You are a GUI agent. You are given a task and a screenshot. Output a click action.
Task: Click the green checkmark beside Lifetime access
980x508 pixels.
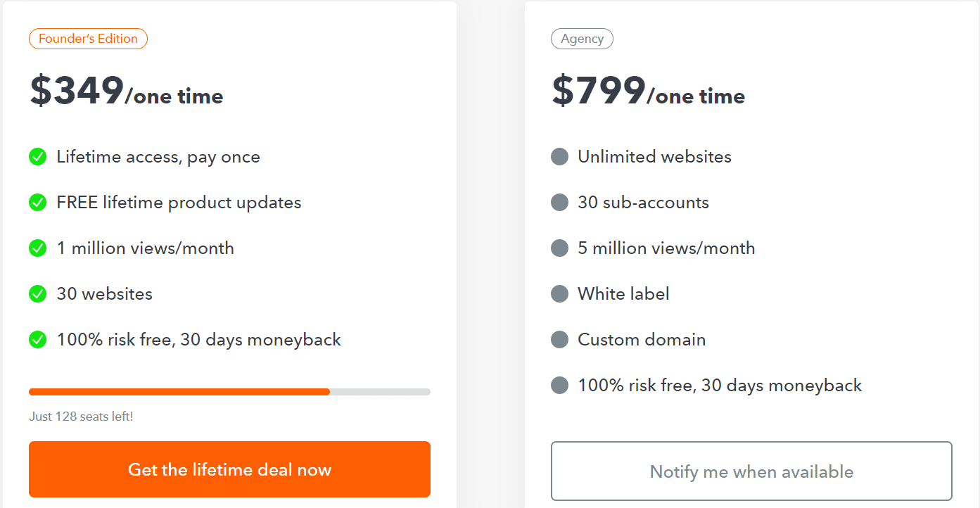click(37, 156)
